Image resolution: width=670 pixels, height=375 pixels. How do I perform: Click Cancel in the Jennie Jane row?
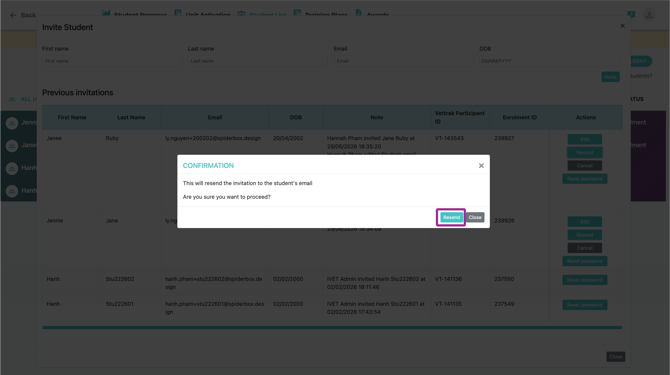point(585,248)
